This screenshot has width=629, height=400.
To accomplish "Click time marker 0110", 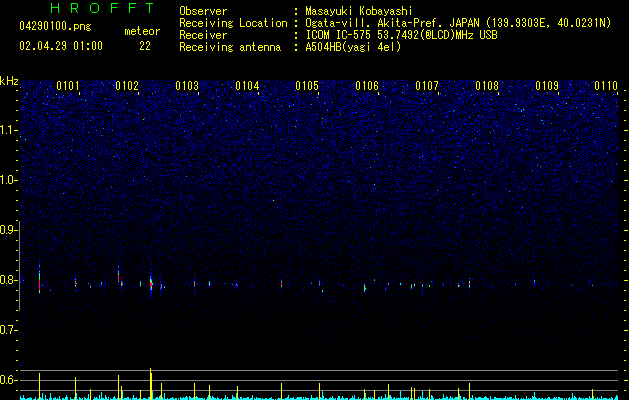I will (606, 86).
